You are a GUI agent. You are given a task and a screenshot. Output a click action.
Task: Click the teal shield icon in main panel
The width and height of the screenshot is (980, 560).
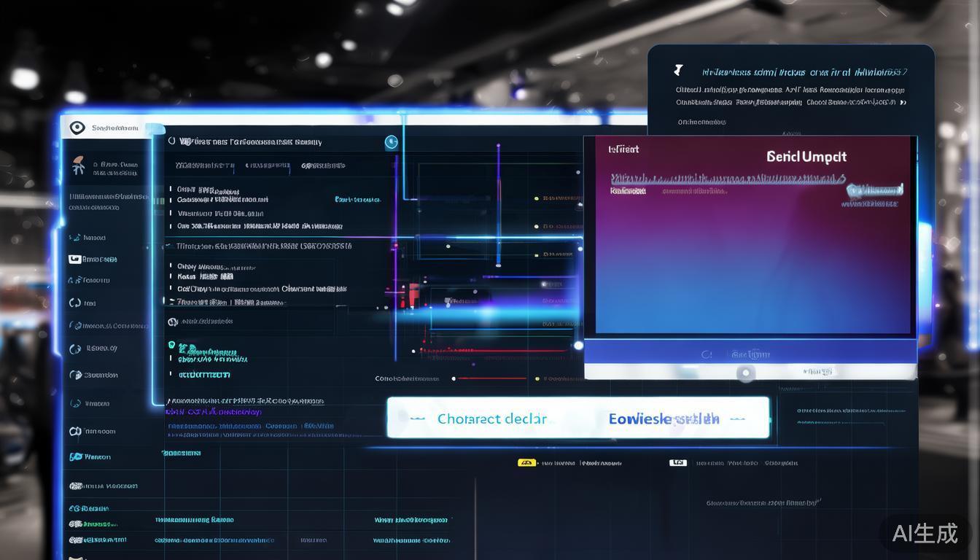point(172,346)
